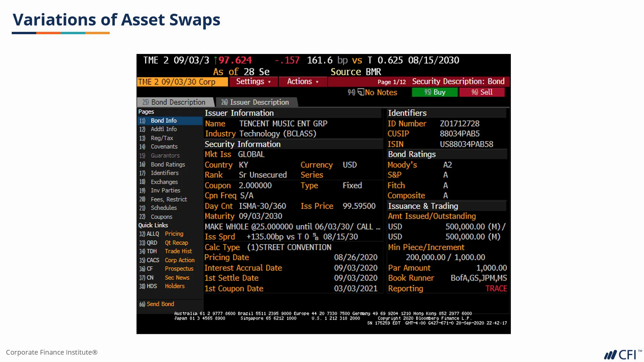Click the last price 97.624
Viewport: 644px width, 362px height.
click(x=235, y=60)
